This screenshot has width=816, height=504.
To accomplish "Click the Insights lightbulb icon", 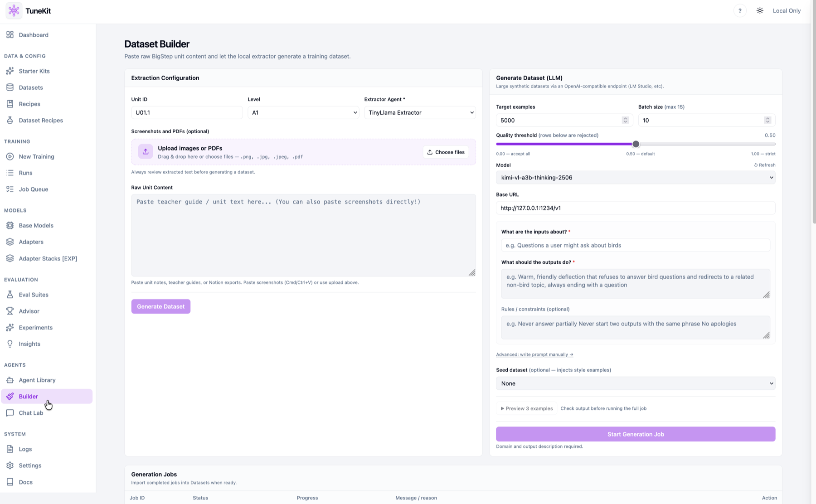I will click(10, 344).
